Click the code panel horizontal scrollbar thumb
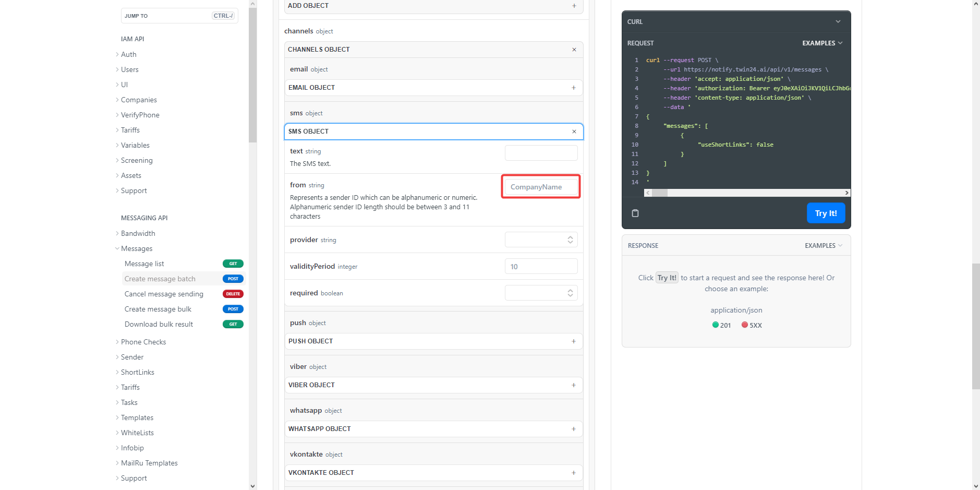The height and width of the screenshot is (490, 980). coord(660,193)
